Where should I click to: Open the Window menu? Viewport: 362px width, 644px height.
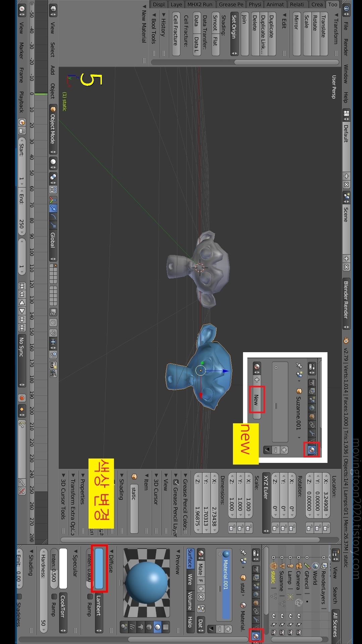click(x=346, y=74)
